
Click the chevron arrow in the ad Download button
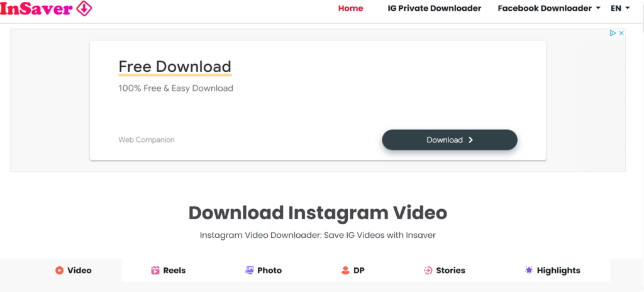(470, 140)
